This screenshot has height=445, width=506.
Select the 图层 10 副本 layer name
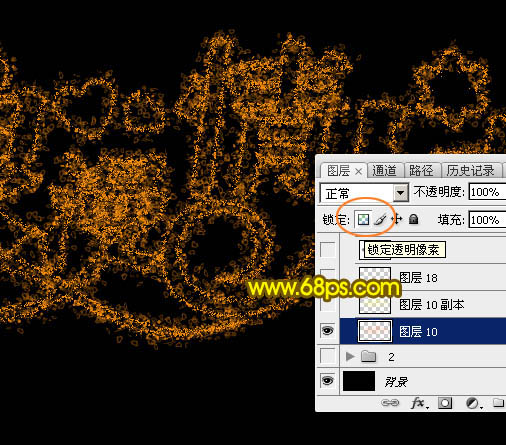pos(432,305)
